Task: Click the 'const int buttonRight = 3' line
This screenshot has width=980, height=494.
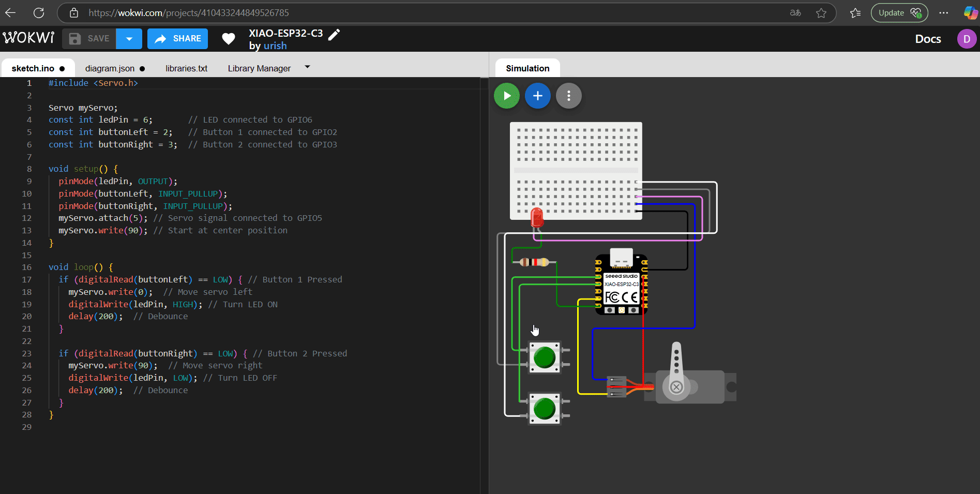Action: coord(192,144)
